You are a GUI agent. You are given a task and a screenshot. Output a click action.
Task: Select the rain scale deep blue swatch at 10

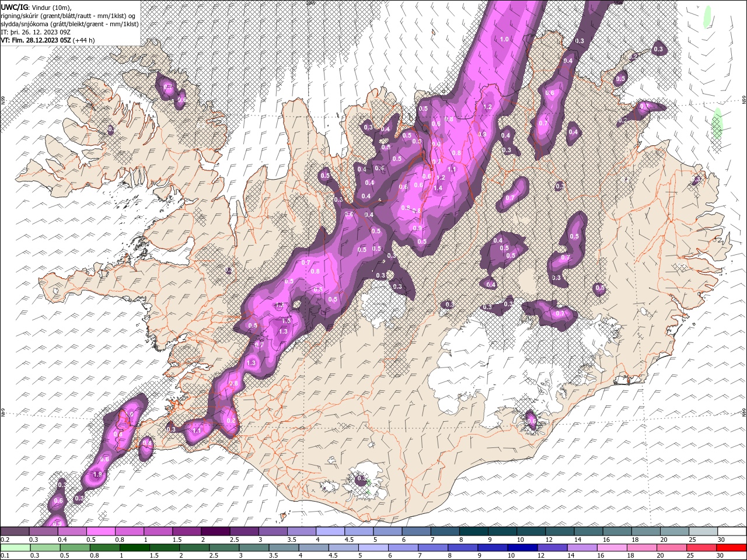522,548
